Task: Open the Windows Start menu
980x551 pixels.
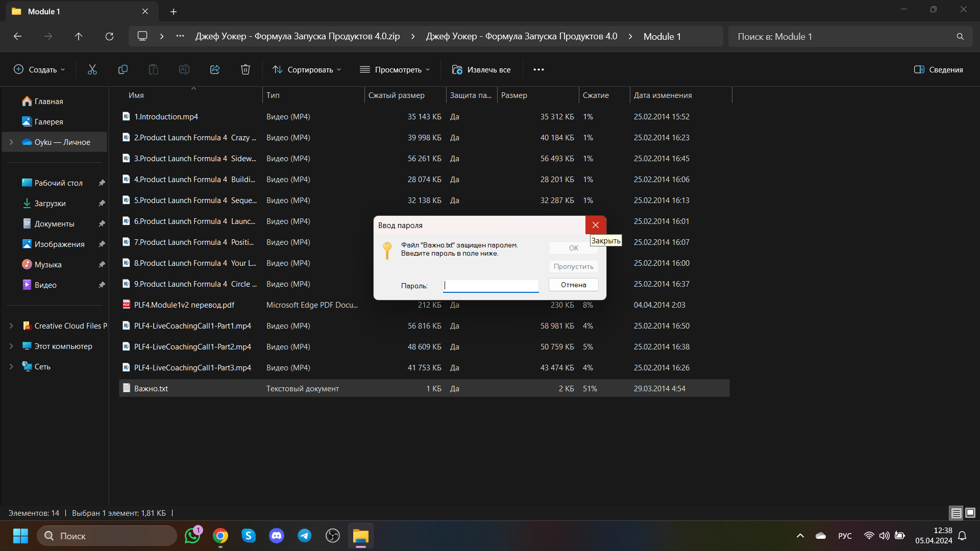Action: [20, 536]
